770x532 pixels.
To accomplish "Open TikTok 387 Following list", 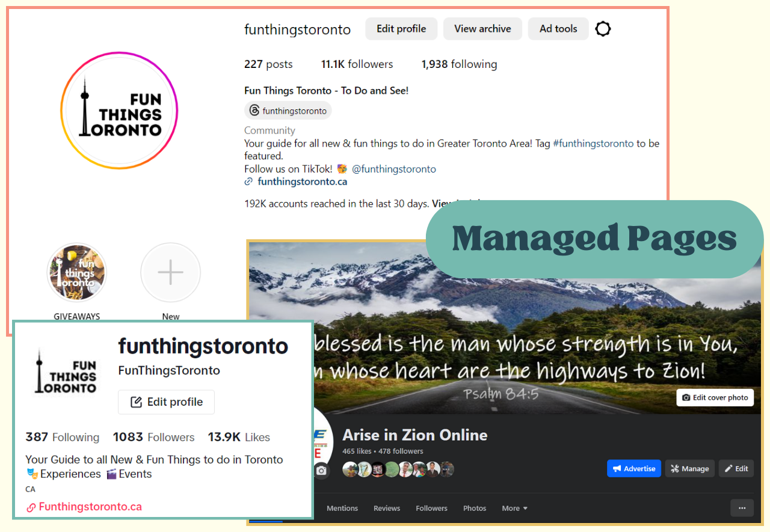I will click(63, 437).
